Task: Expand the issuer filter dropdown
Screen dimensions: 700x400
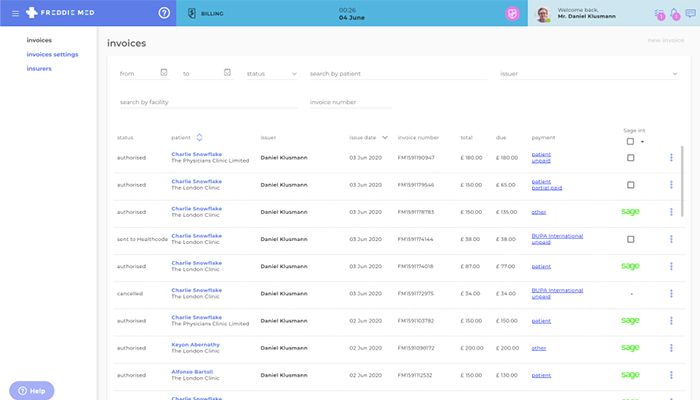Action: [x=589, y=74]
